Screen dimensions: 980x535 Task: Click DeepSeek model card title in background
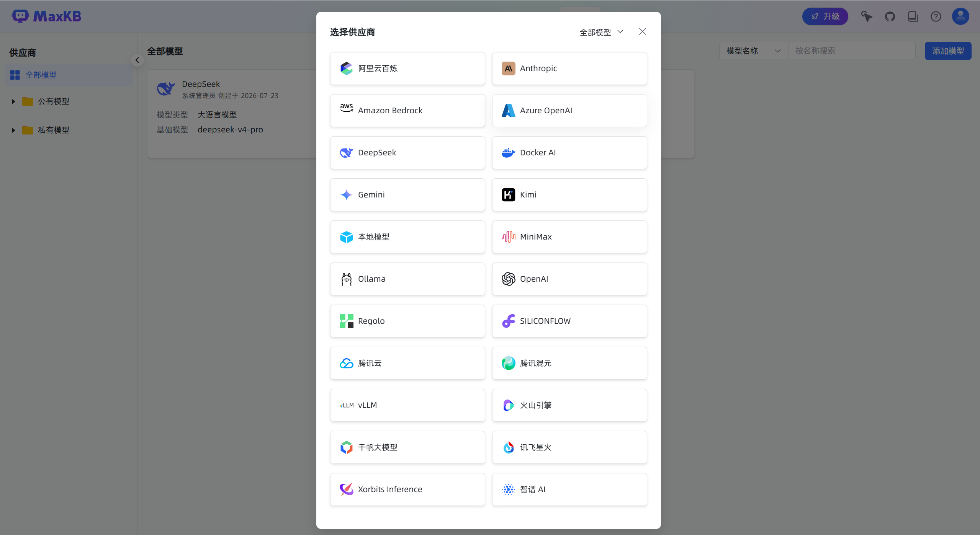coord(201,84)
